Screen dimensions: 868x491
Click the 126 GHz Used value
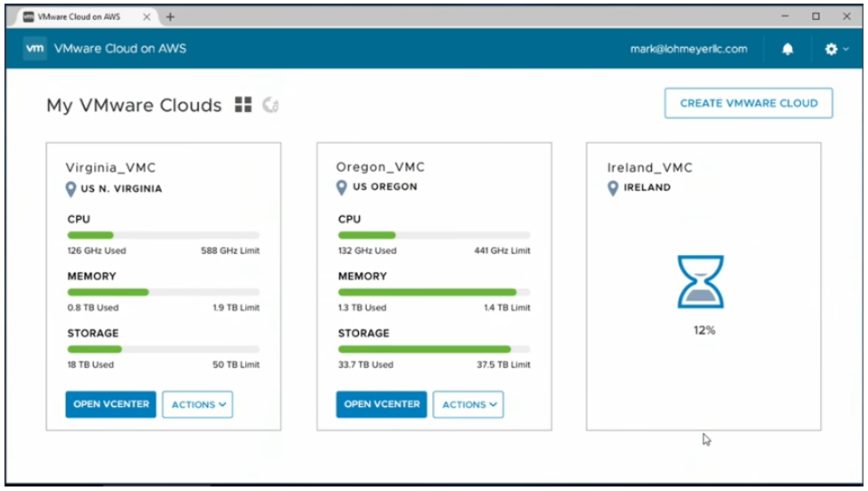pyautogui.click(x=97, y=250)
